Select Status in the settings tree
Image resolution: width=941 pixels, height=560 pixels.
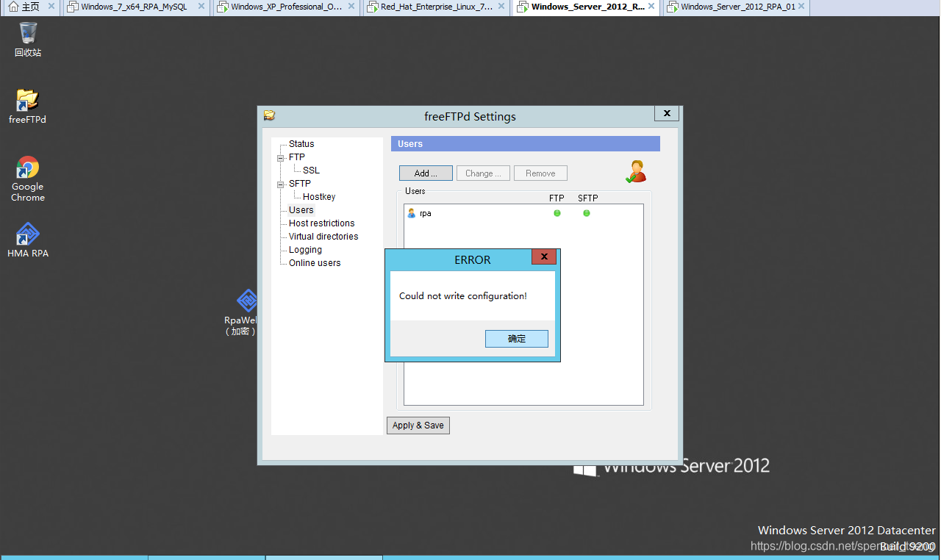pyautogui.click(x=301, y=144)
